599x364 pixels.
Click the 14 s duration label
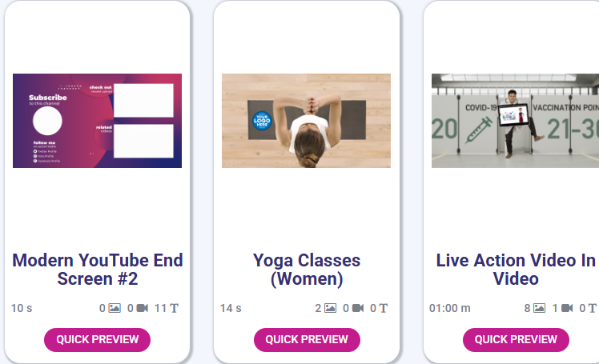click(x=231, y=308)
